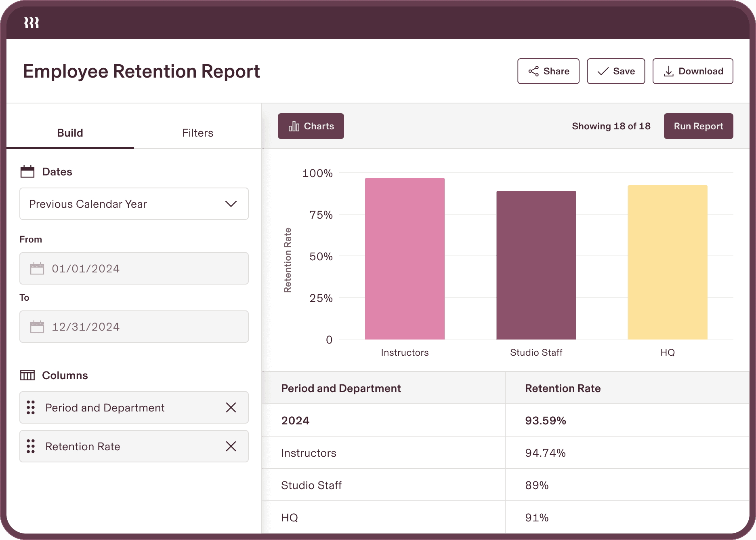The image size is (756, 540).
Task: Remove the Retention Rate column
Action: click(x=231, y=446)
